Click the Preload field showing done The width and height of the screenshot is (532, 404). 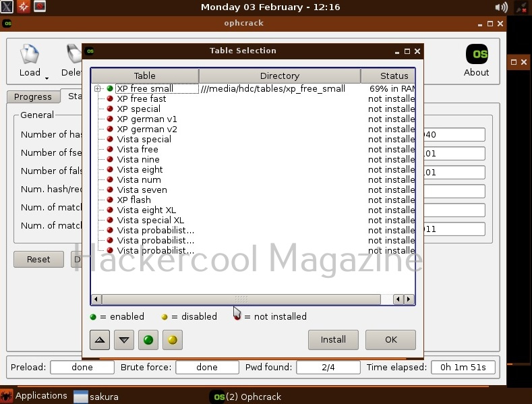pos(82,368)
